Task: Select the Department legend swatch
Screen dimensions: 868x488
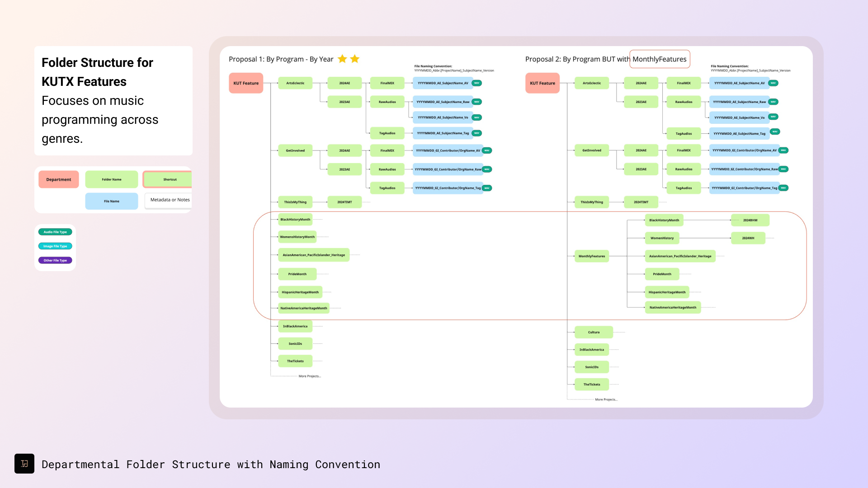Action: click(x=58, y=179)
